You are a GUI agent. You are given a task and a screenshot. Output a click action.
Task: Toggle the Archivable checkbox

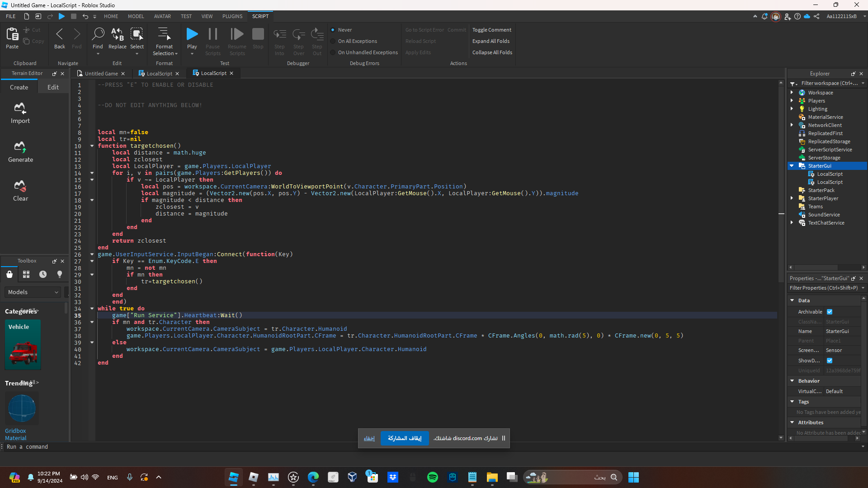point(830,312)
